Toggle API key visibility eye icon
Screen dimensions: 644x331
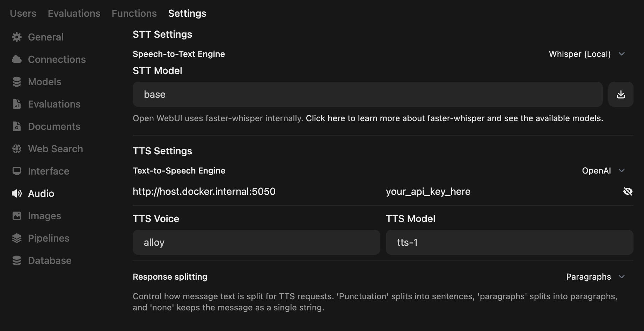coord(628,191)
